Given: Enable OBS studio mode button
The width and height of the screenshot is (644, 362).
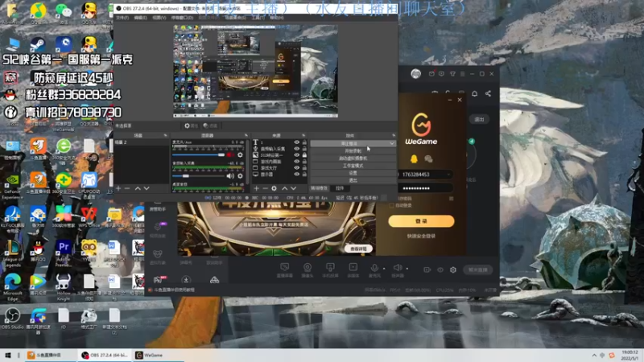Looking at the screenshot, I should [353, 166].
